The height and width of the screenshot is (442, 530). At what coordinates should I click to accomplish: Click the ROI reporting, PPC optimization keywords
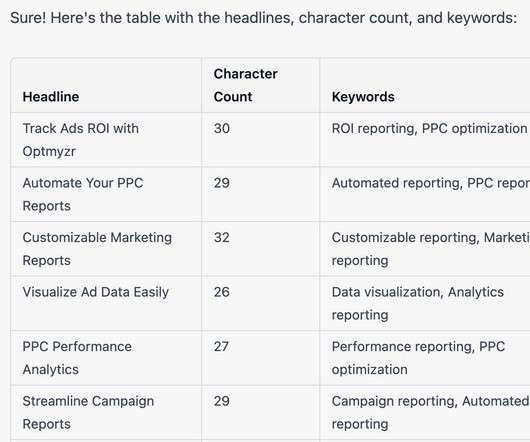pyautogui.click(x=429, y=129)
